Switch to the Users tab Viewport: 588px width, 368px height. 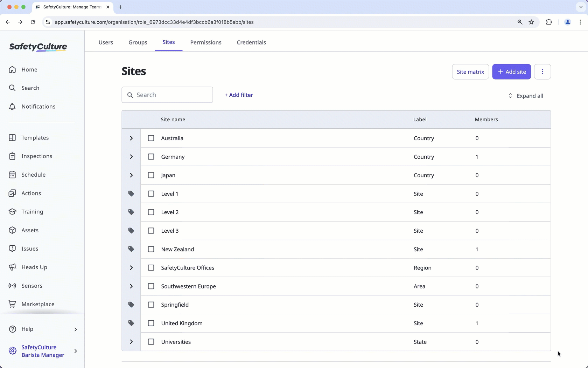(x=106, y=42)
